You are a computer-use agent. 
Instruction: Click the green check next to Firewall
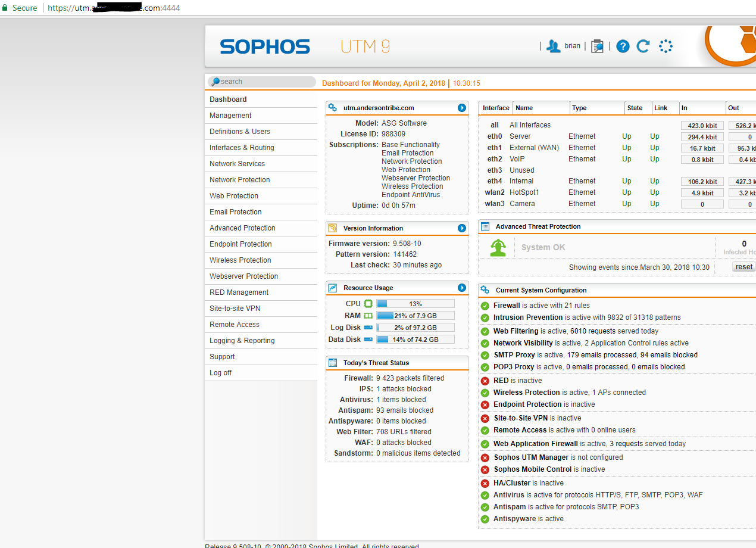point(485,306)
